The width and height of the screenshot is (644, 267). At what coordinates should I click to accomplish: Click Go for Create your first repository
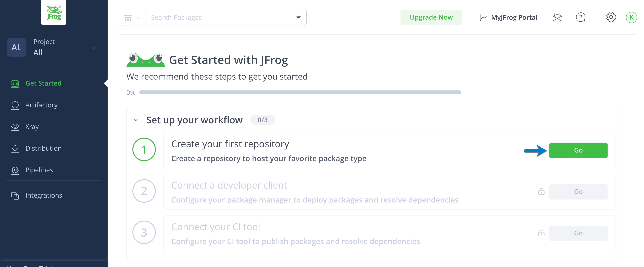578,150
